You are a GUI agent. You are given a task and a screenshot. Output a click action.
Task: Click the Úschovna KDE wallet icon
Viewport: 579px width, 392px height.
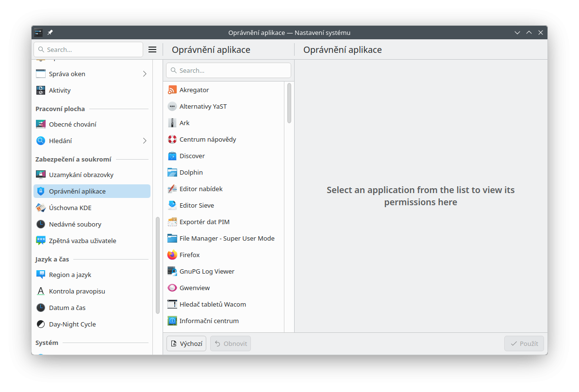41,208
